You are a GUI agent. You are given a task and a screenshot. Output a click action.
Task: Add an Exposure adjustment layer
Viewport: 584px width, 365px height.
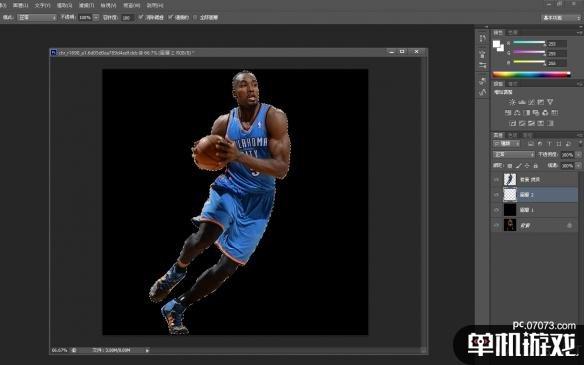click(x=540, y=102)
